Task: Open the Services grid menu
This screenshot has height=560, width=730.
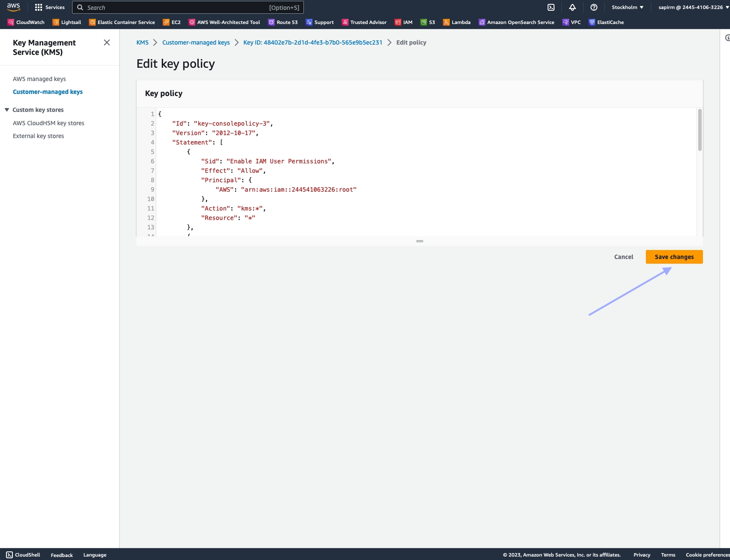Action: click(49, 7)
